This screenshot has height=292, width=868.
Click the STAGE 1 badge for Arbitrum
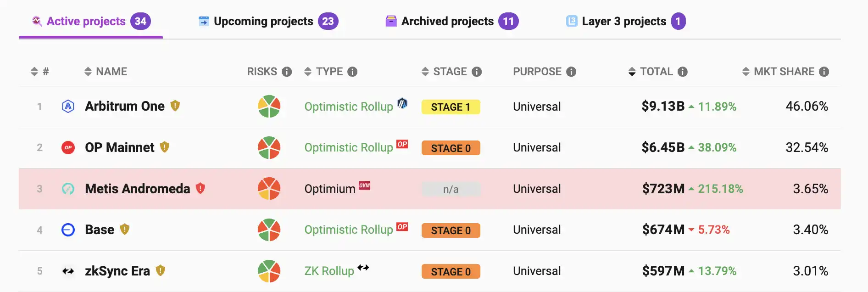coord(451,107)
